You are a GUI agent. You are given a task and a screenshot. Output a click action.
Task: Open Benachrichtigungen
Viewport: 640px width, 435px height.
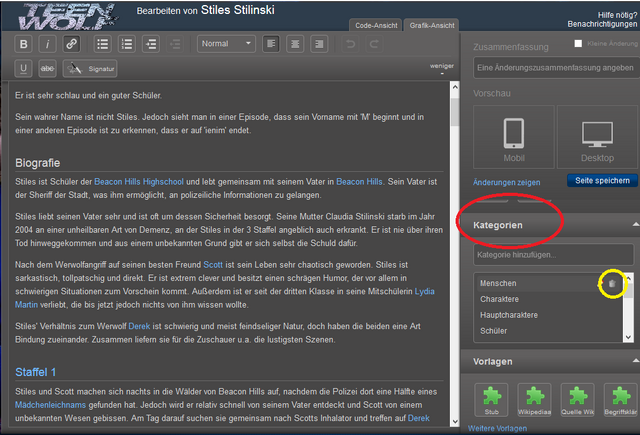click(602, 24)
